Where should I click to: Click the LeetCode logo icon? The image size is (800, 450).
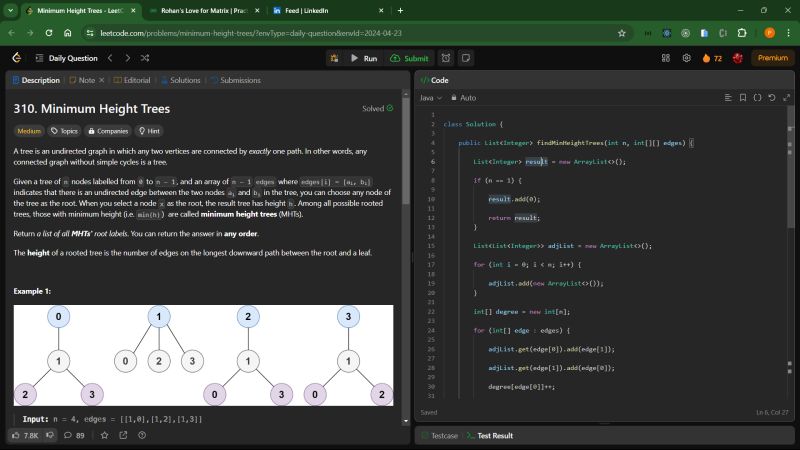click(x=16, y=58)
